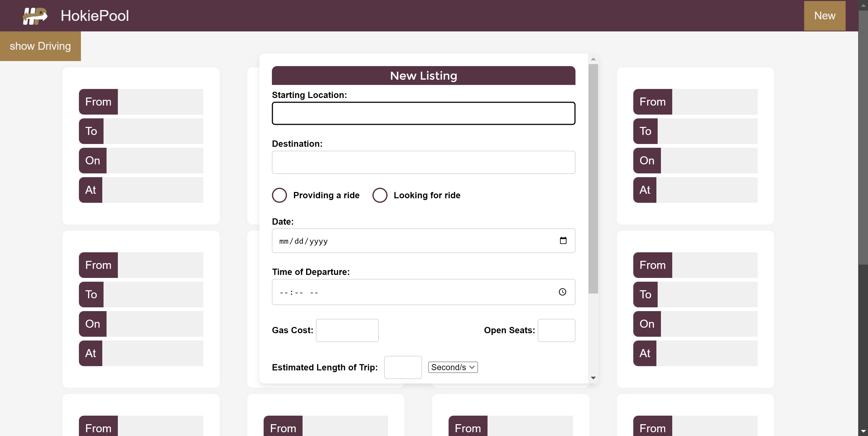
Task: Select the Looking for ride option
Action: (x=380, y=195)
